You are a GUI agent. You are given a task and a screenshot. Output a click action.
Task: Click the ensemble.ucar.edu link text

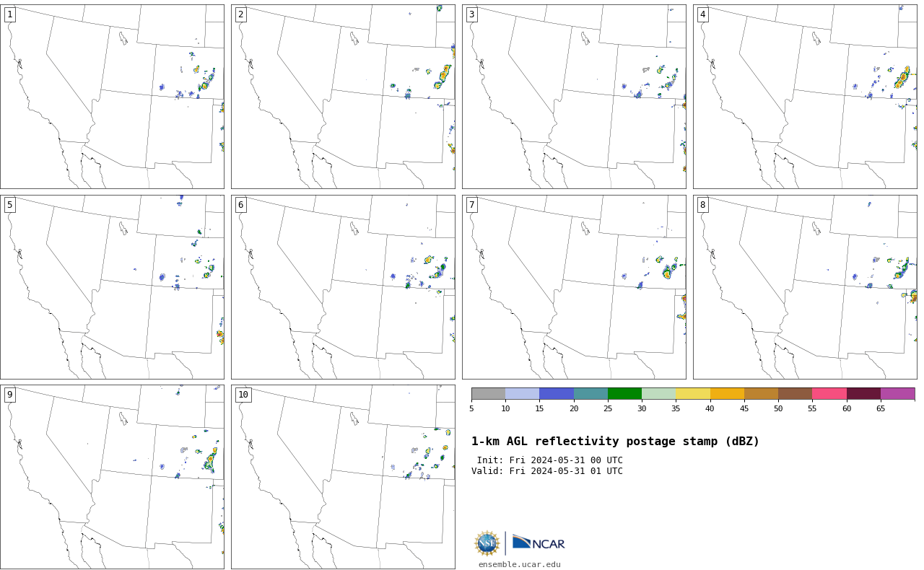[519, 565]
